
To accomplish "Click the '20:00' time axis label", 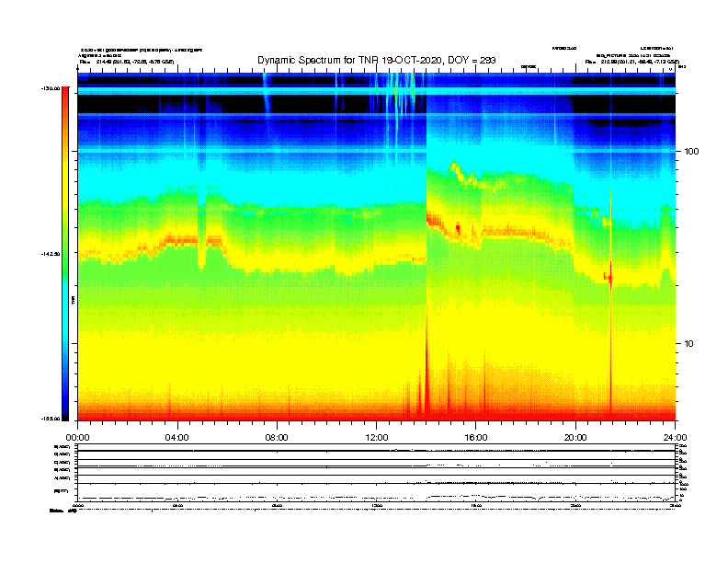I will (575, 438).
